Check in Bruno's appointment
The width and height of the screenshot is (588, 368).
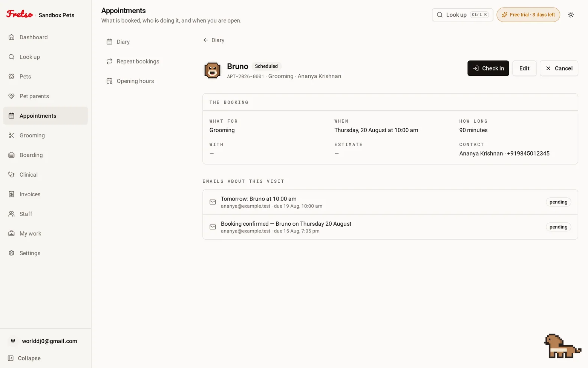488,68
